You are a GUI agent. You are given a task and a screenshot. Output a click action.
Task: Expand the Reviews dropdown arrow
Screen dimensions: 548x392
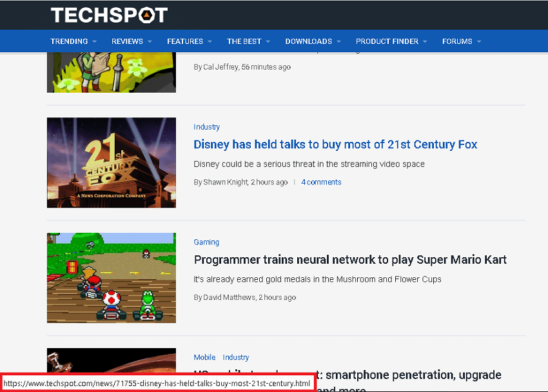pos(150,41)
